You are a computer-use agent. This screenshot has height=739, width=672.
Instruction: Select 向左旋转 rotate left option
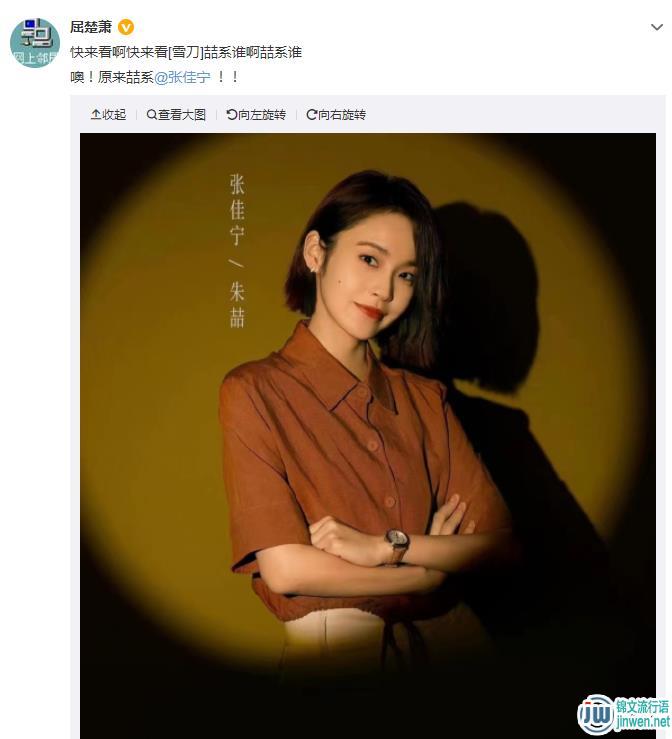point(262,115)
